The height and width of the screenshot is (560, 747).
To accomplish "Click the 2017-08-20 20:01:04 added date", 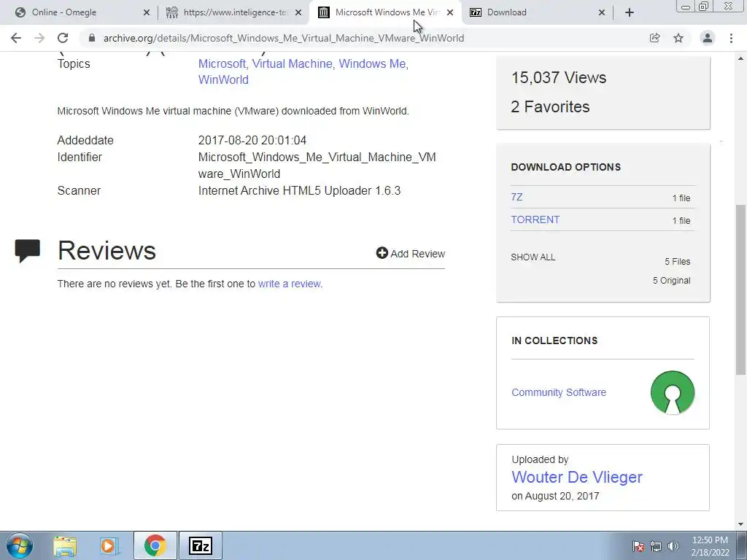I will tap(252, 141).
